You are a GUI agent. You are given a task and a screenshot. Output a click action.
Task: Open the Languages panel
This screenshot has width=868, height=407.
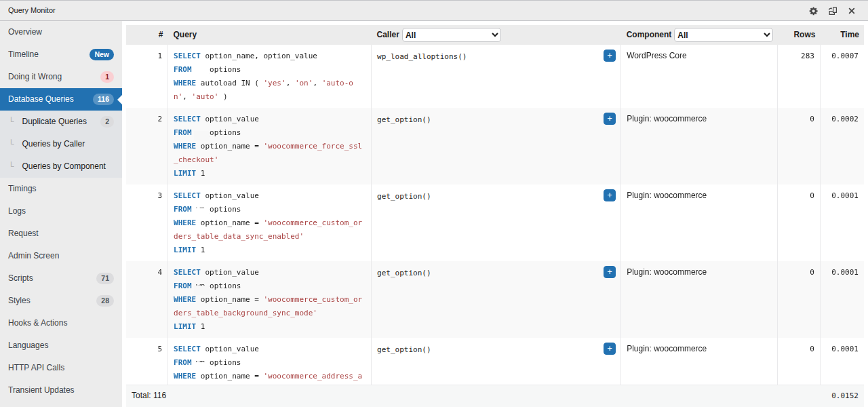click(61, 345)
